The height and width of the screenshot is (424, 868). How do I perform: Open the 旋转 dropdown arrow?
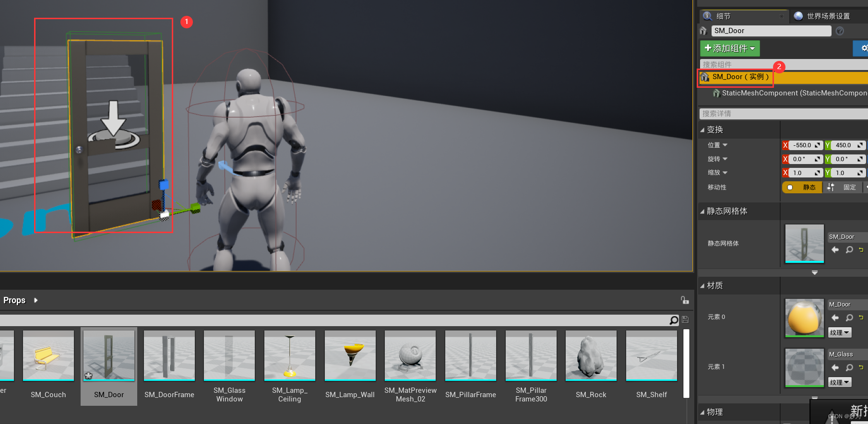coord(725,159)
